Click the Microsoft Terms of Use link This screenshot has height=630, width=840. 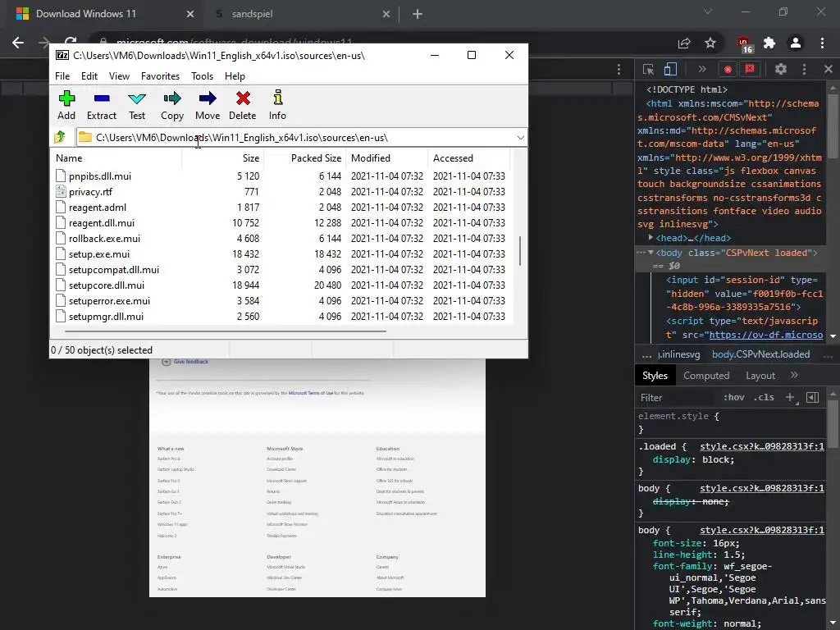pyautogui.click(x=311, y=393)
